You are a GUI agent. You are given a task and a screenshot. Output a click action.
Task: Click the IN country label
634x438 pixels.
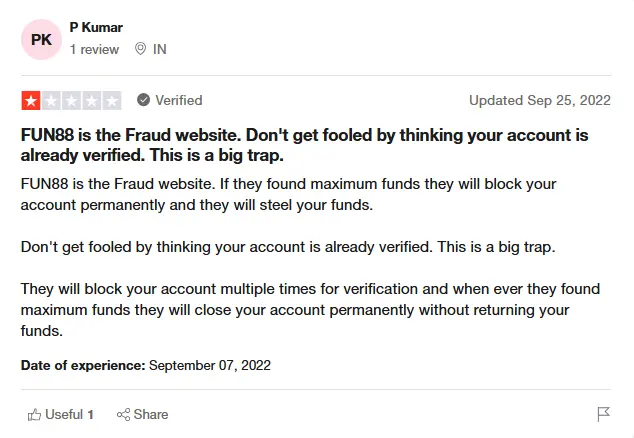point(160,49)
